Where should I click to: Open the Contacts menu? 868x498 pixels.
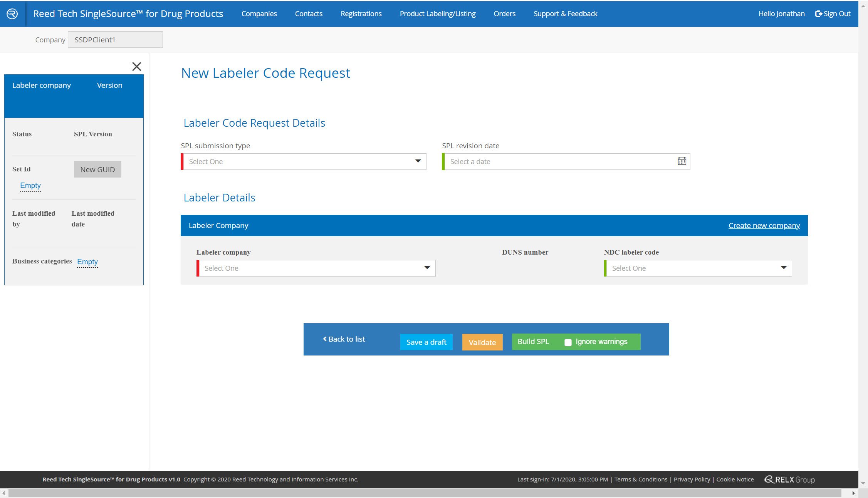(309, 14)
